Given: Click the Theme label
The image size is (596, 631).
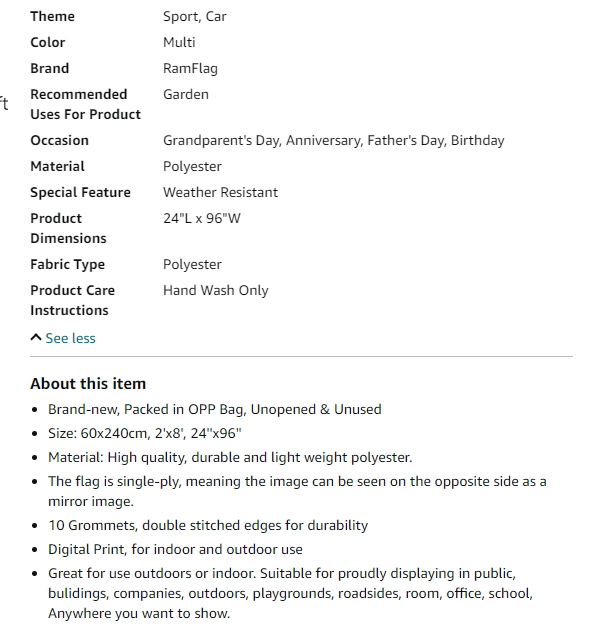Looking at the screenshot, I should tap(53, 16).
